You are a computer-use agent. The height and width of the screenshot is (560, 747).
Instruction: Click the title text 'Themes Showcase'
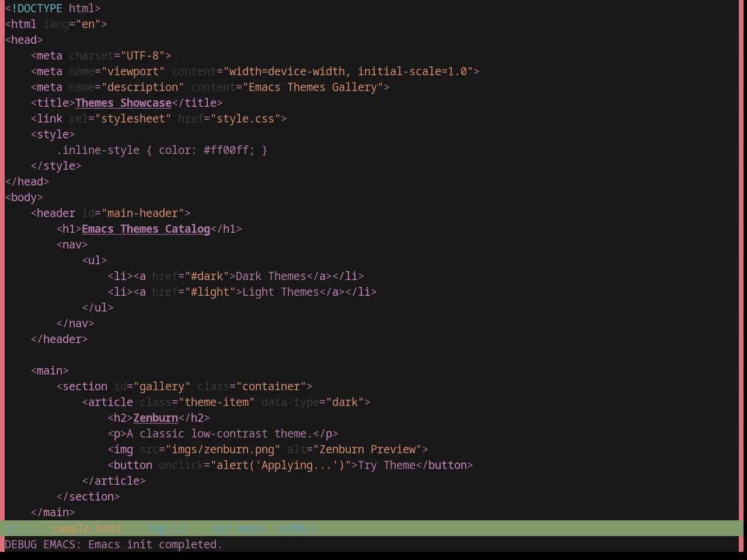pos(123,103)
